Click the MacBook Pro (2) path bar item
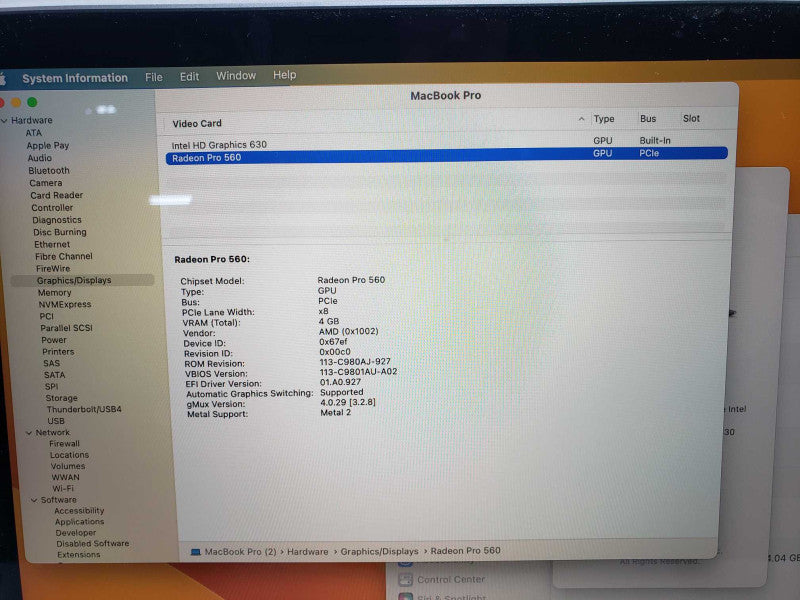800x600 pixels. pyautogui.click(x=240, y=552)
